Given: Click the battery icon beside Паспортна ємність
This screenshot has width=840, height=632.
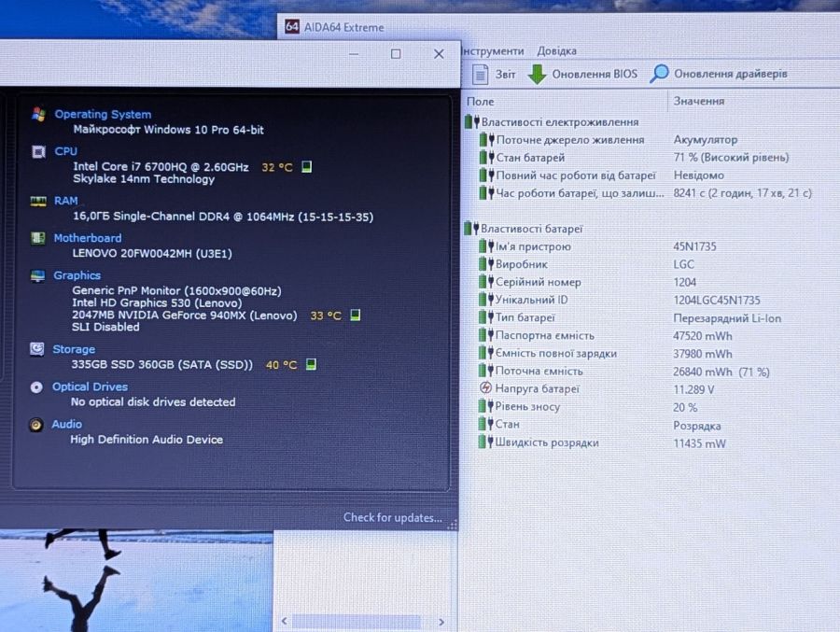Looking at the screenshot, I should click(x=486, y=335).
